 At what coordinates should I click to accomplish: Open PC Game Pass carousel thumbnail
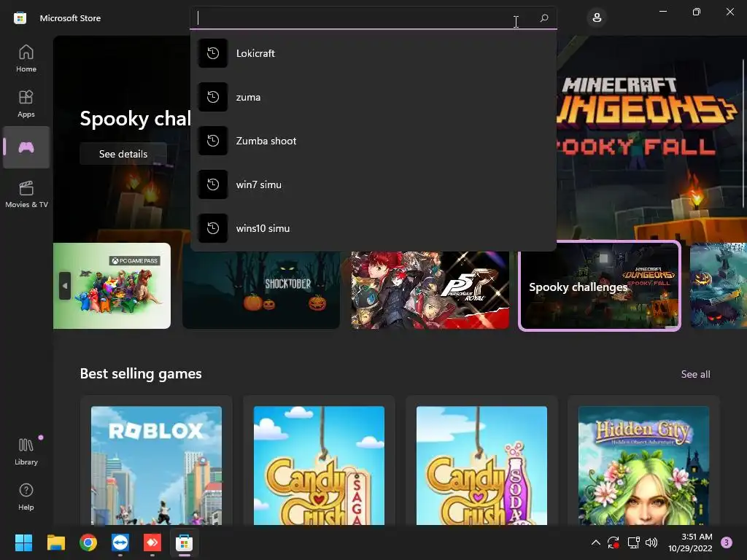tap(112, 286)
